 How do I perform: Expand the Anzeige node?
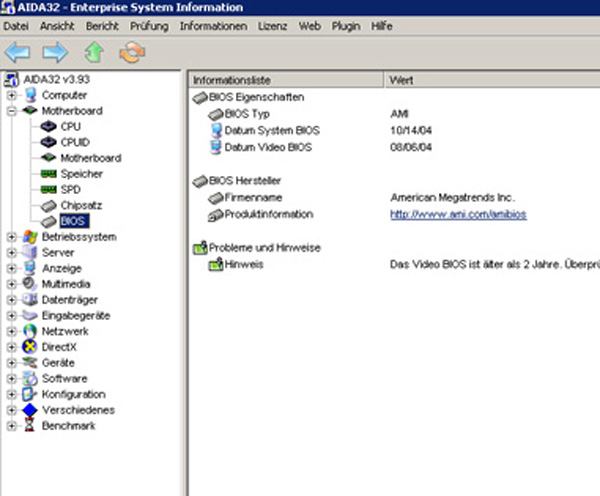pos(12,268)
